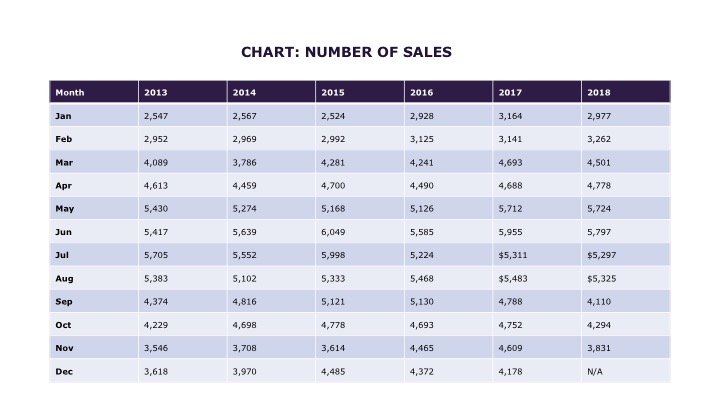Image resolution: width=720 pixels, height=405 pixels.
Task: Select the Jan row label
Action: (63, 116)
